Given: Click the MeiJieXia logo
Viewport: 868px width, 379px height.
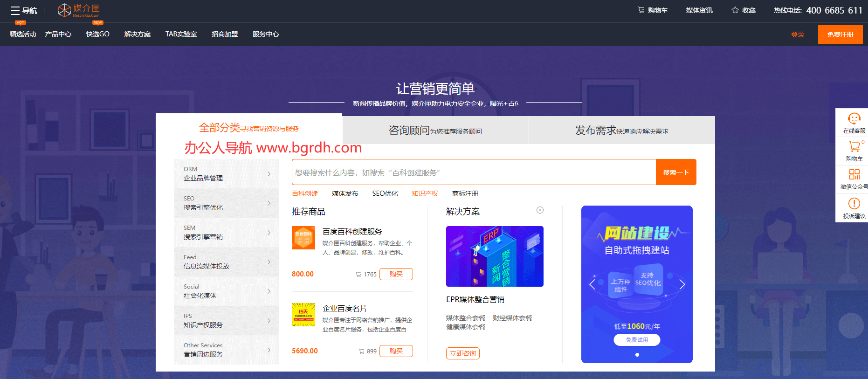Looking at the screenshot, I should pyautogui.click(x=79, y=10).
